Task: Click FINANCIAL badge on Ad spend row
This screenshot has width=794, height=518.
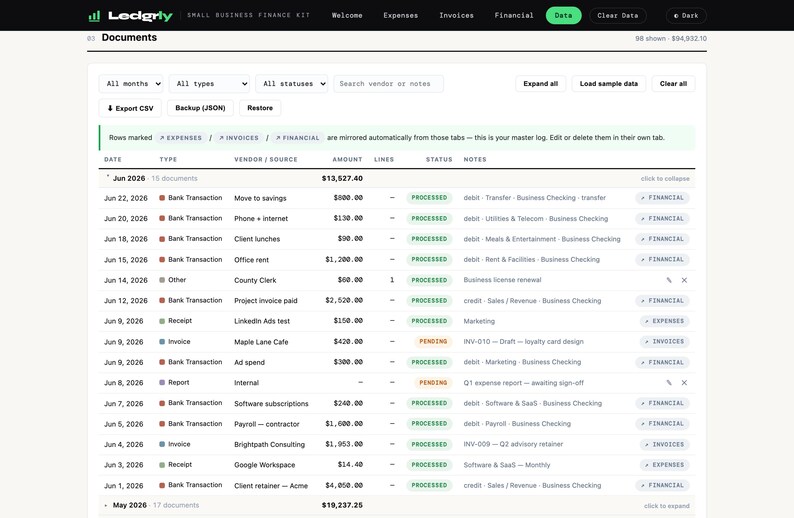Action: [662, 363]
